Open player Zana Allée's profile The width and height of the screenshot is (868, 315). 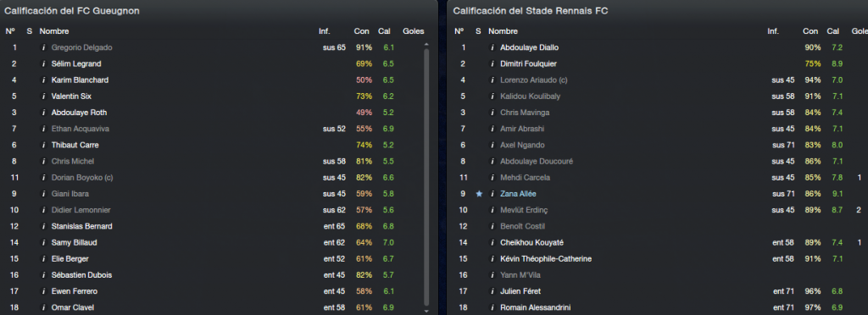pos(518,194)
